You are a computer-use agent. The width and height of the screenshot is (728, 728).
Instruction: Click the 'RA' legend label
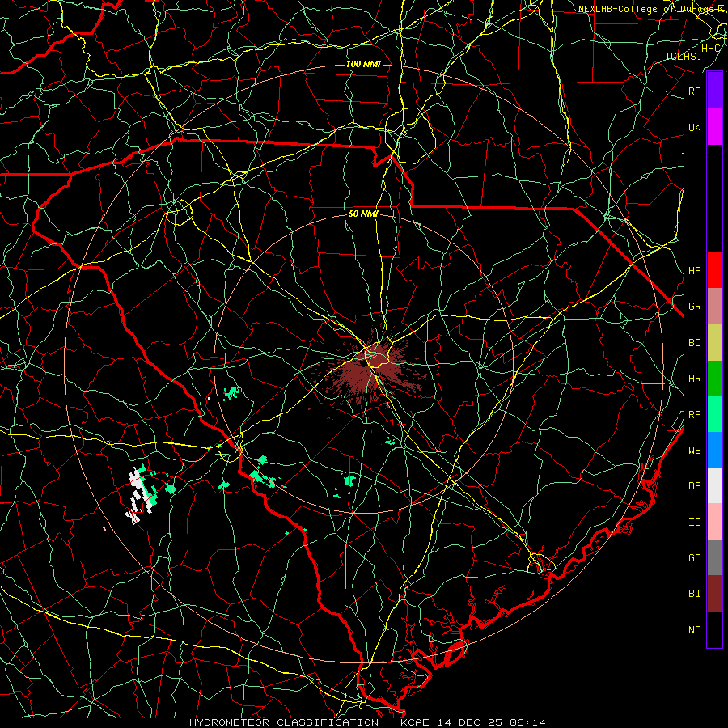[x=694, y=415]
